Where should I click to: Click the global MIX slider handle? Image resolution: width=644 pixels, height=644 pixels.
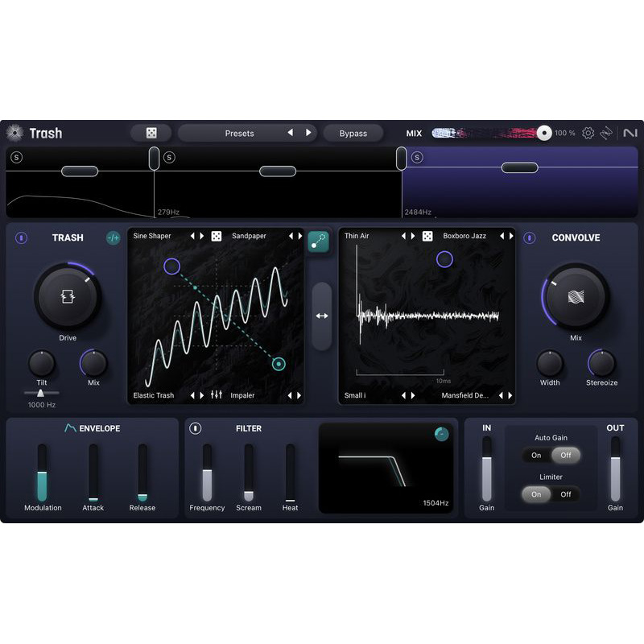click(x=544, y=133)
